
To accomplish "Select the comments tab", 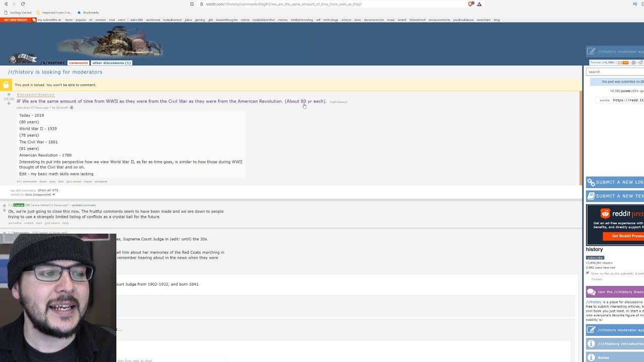I will (x=78, y=63).
